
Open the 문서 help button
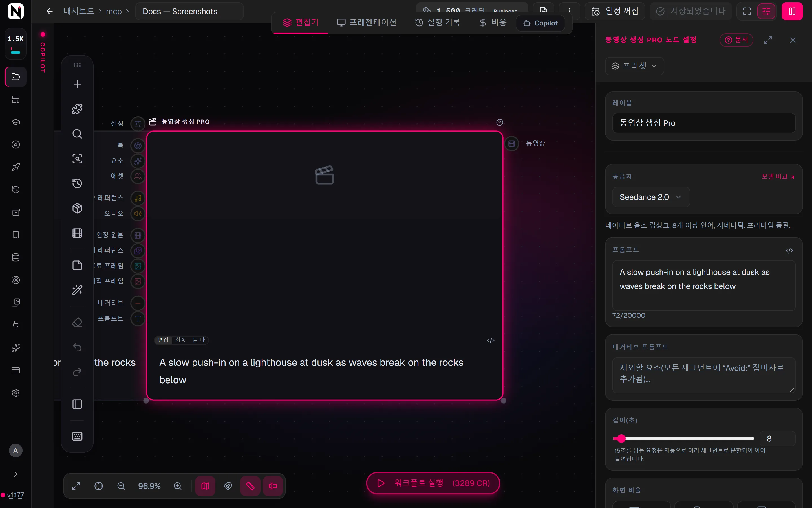(x=736, y=40)
